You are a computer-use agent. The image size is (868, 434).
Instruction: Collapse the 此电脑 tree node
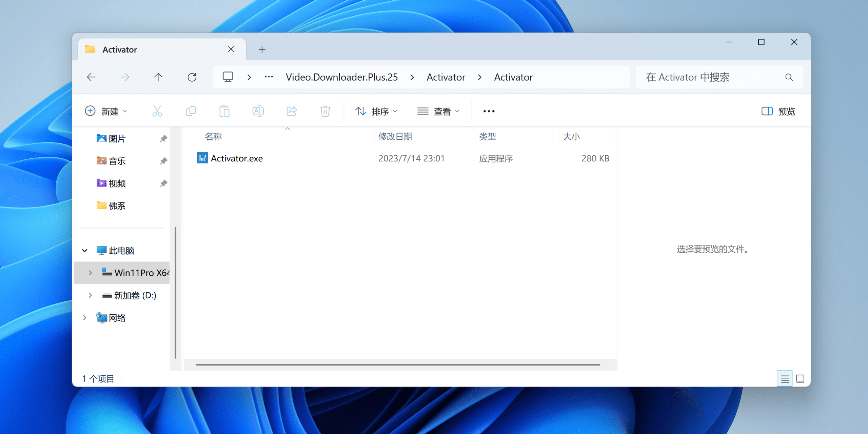click(x=85, y=251)
